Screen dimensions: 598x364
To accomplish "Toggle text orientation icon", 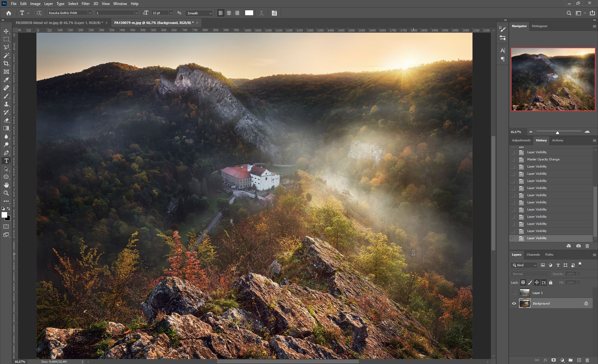I will [x=39, y=13].
